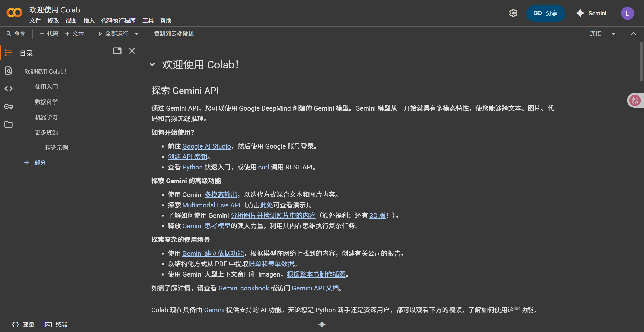Viewport: 644px width, 332px height.
Task: Collapse the 欢迎使用 Colab! heading chevron
Action: pos(152,65)
